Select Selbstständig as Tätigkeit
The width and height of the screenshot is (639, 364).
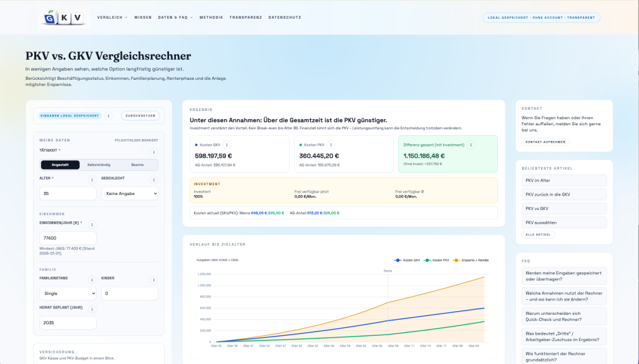point(99,165)
